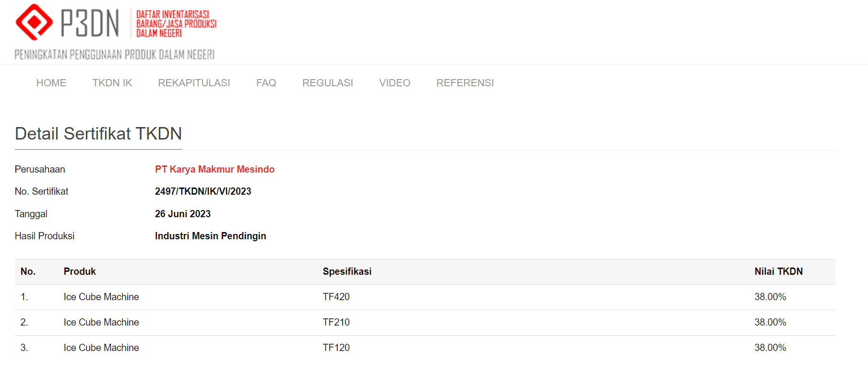Click the Produk column header
The image size is (868, 374).
[80, 271]
